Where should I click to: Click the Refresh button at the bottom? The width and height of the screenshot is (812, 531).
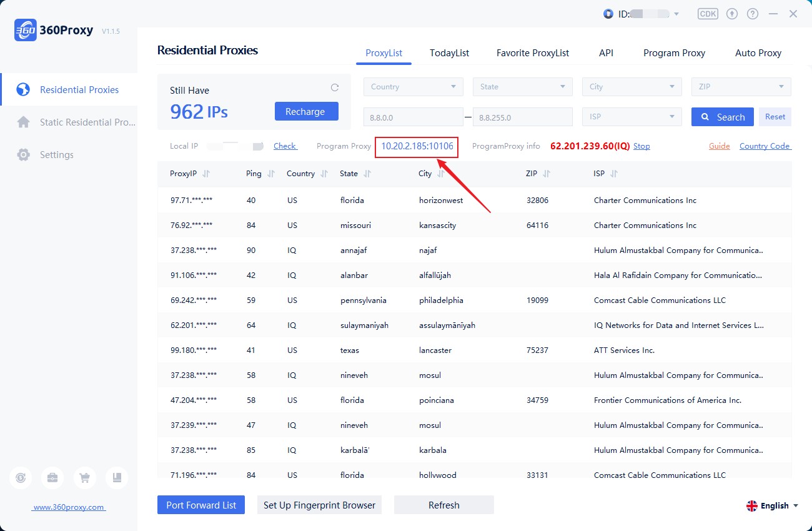(444, 505)
